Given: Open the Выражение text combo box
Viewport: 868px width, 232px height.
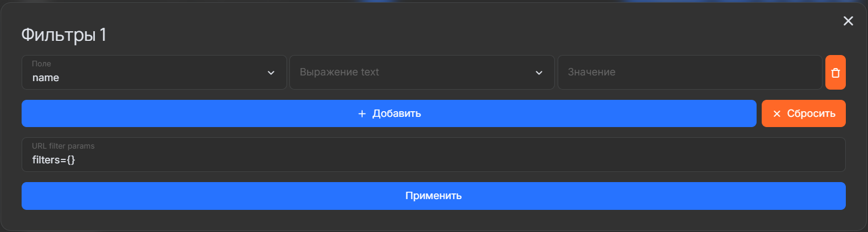Looking at the screenshot, I should [x=421, y=73].
